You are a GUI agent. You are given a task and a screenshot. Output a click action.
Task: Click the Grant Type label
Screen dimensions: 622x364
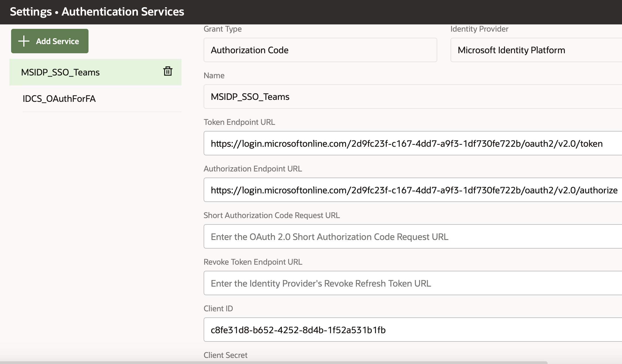click(x=222, y=29)
